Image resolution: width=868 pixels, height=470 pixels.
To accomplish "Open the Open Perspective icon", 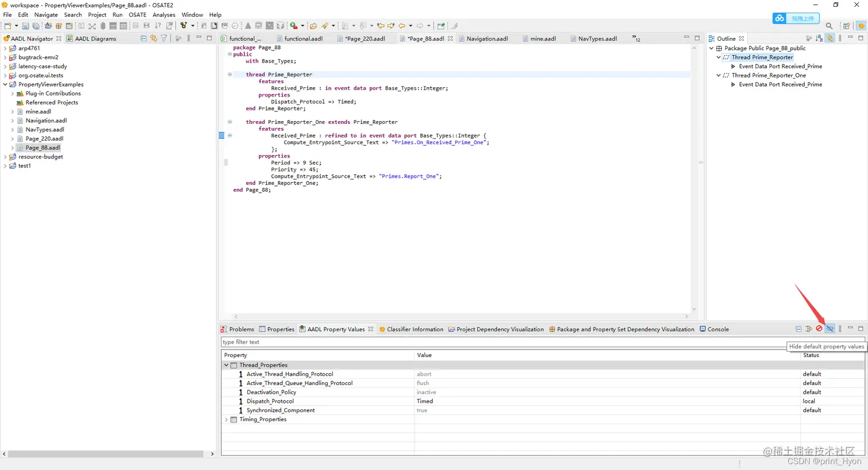I will [846, 26].
